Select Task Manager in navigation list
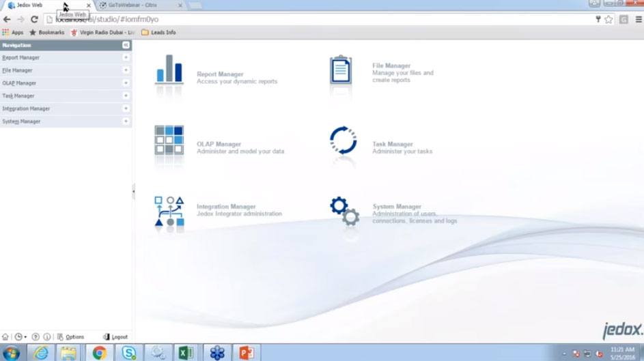Viewport: 644px width, 361px height. click(18, 96)
